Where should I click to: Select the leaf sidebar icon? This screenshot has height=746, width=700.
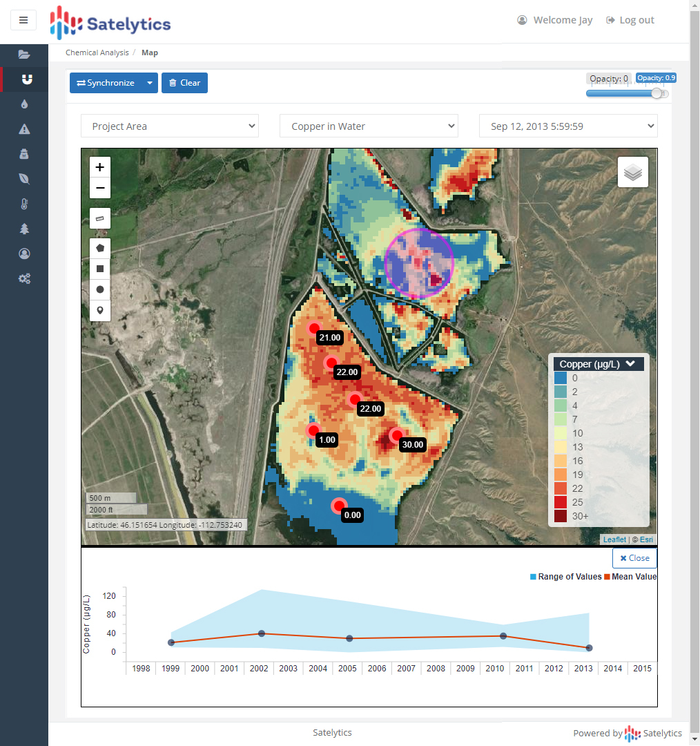24,178
